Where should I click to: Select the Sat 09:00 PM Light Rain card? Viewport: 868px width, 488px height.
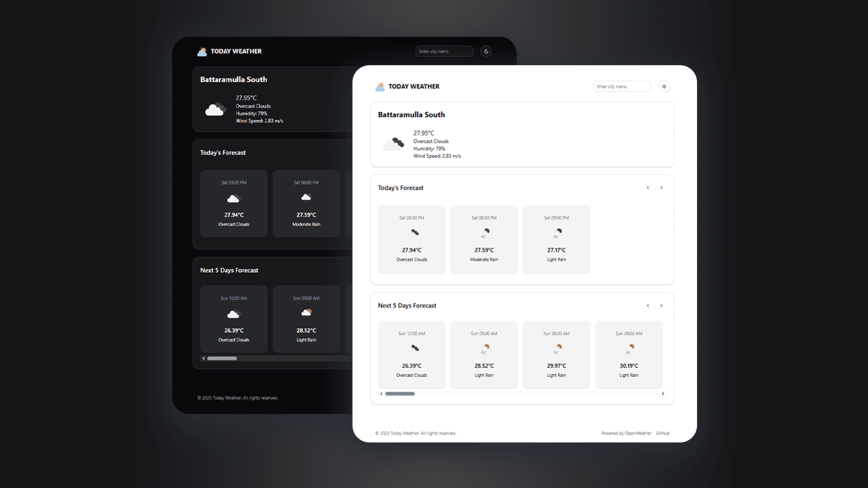[x=556, y=239]
